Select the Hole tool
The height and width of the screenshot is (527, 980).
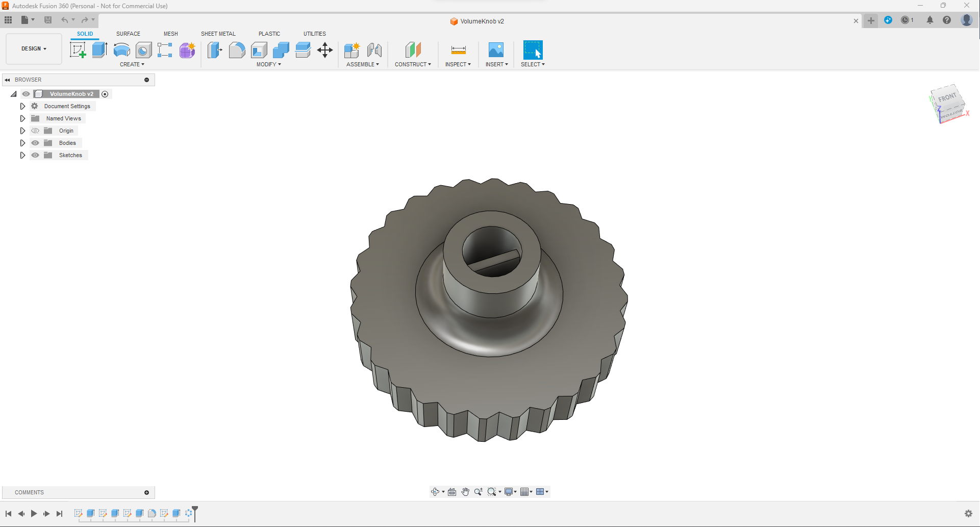pyautogui.click(x=143, y=50)
